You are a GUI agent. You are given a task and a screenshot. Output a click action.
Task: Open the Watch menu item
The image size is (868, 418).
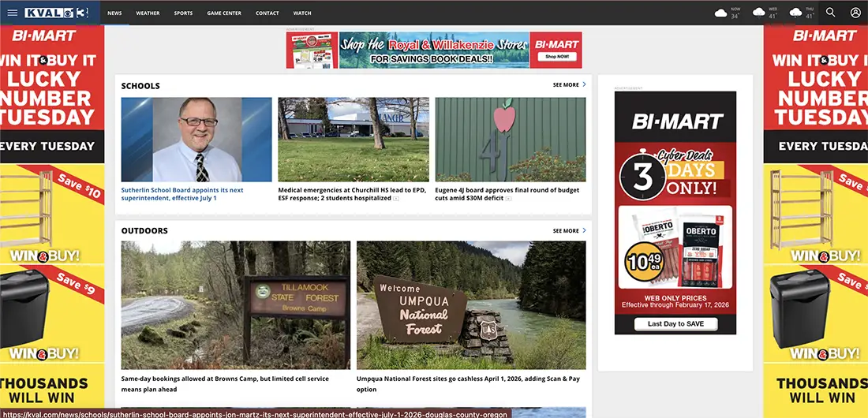point(302,13)
